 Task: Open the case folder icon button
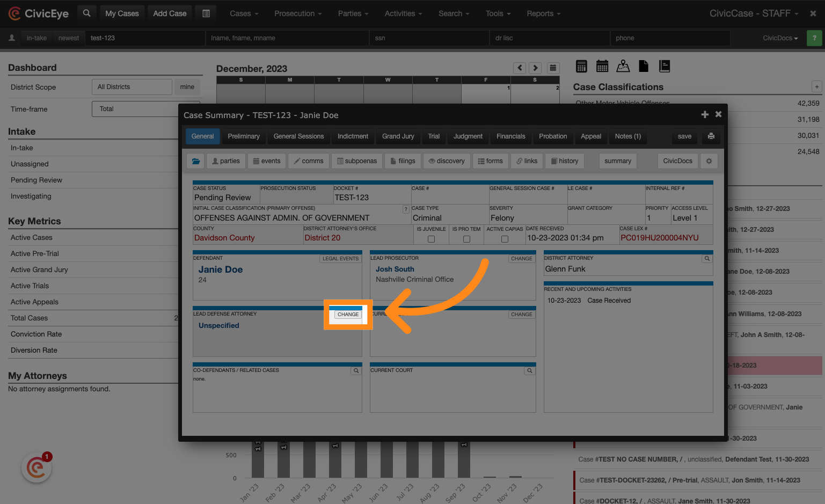(x=195, y=161)
